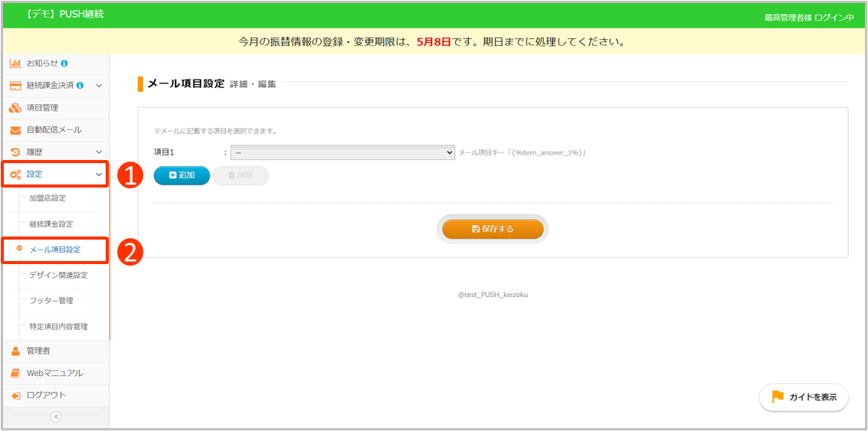This screenshot has height=431, width=868.
Task: Expand the 履歴 menu chevron
Action: (x=99, y=152)
